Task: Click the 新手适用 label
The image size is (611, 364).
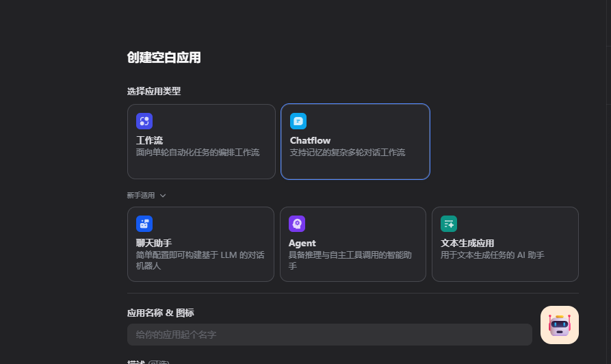Action: (141, 195)
